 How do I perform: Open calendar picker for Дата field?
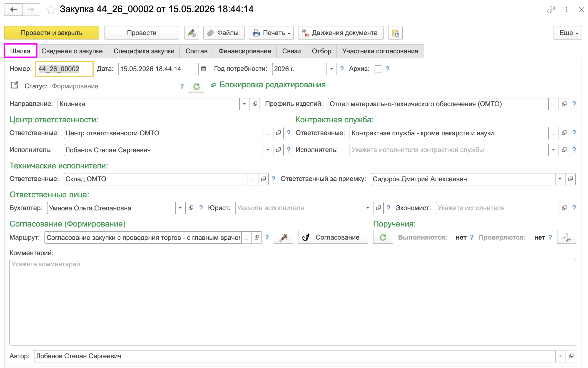point(203,69)
